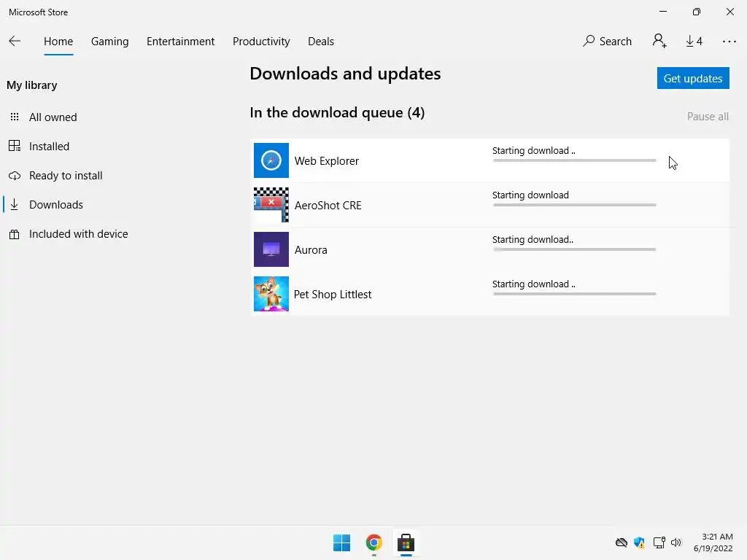747x560 pixels.
Task: Open the Entertainment tab
Action: point(181,42)
